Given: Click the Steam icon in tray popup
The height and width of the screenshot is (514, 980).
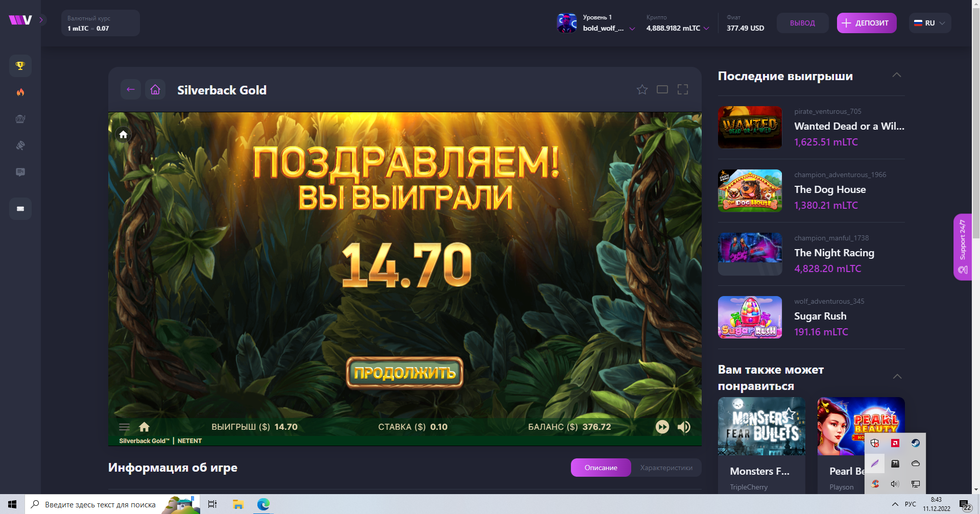Looking at the screenshot, I should [x=916, y=443].
